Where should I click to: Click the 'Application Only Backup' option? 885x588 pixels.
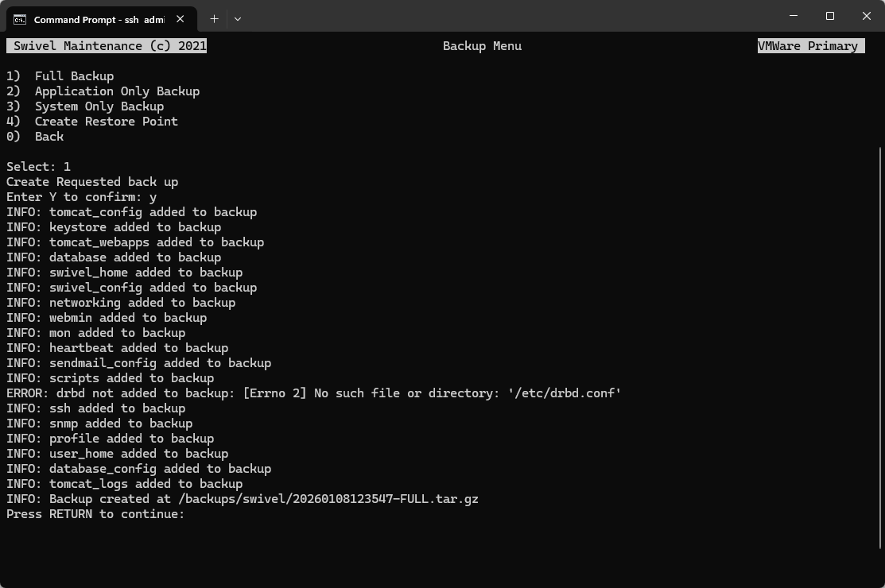click(117, 91)
